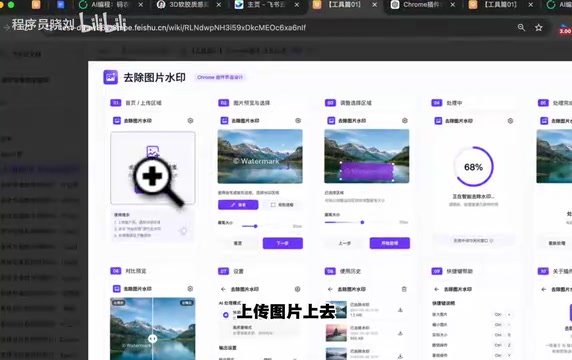The width and height of the screenshot is (572, 360).
Task: Click the gear icon in card 07 设置
Action: point(297,289)
